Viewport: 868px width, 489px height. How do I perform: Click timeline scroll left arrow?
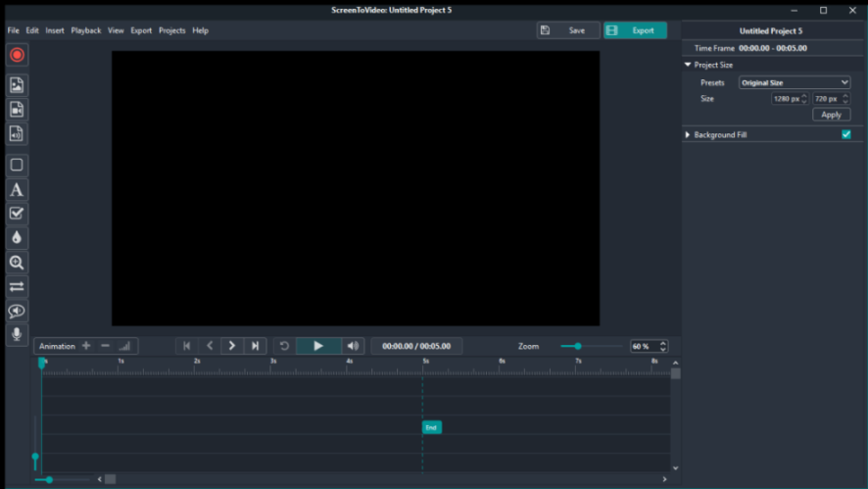(100, 479)
